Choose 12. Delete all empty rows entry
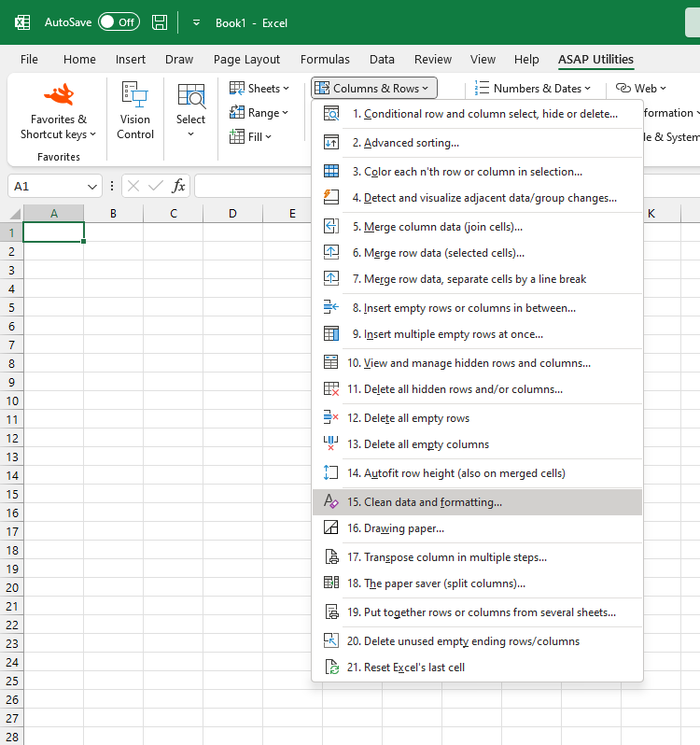The width and height of the screenshot is (700, 745). click(x=477, y=418)
